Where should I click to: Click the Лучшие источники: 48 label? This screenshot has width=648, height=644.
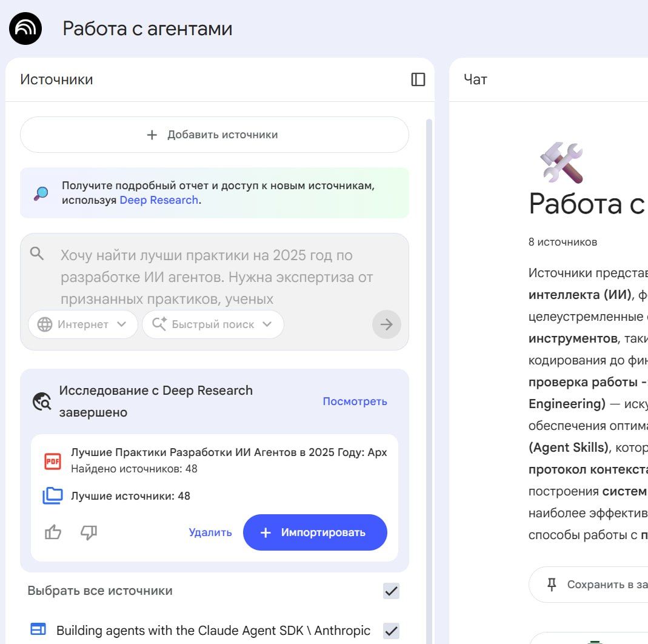tap(130, 496)
